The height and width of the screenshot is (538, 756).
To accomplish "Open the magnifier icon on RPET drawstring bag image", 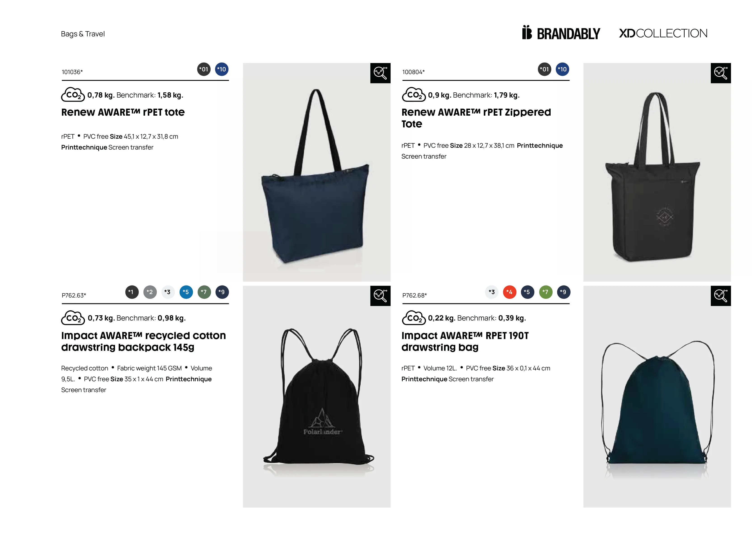I will 721,296.
